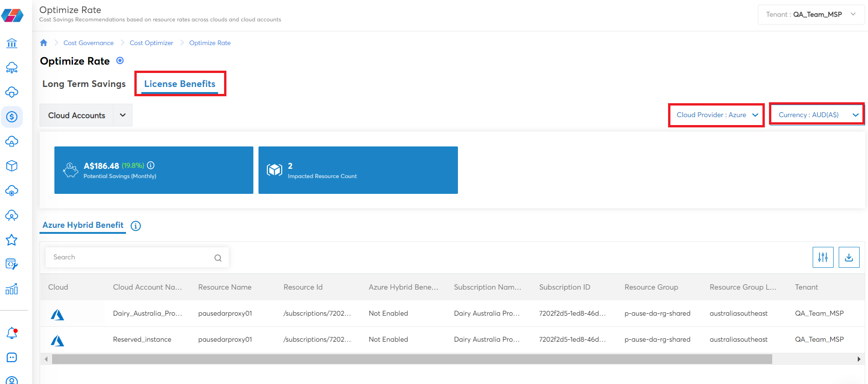This screenshot has height=384, width=868.
Task: Click p-ause-da-rg-shared in the Dairy_Australia_Pro row
Action: click(657, 313)
